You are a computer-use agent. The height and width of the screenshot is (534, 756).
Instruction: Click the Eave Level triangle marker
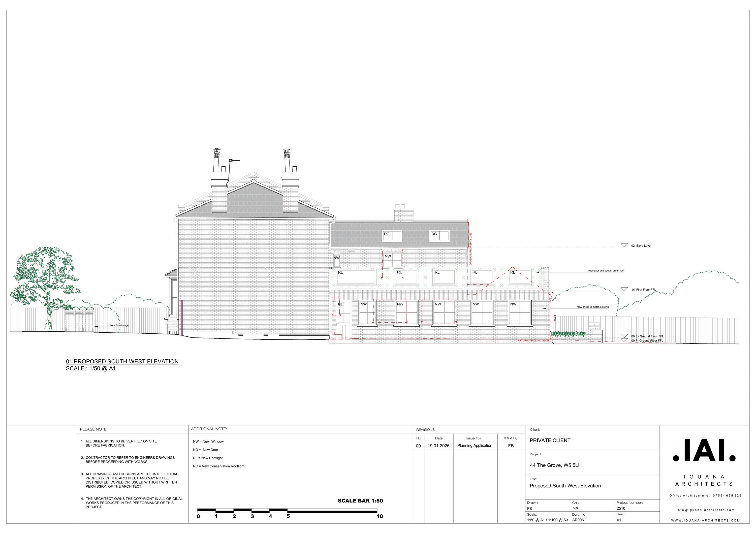click(x=624, y=245)
